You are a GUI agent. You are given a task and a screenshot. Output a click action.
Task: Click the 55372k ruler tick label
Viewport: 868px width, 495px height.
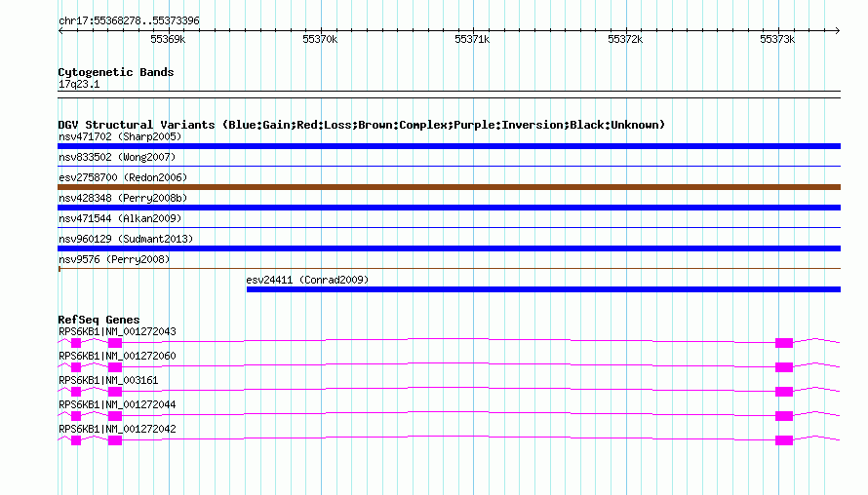[x=625, y=39]
